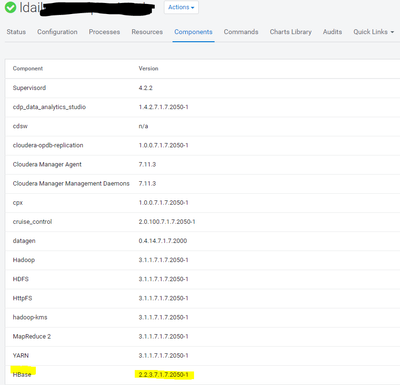Viewport: 400px width, 385px height.
Task: Click the HDFS component name
Action: pyautogui.click(x=21, y=279)
